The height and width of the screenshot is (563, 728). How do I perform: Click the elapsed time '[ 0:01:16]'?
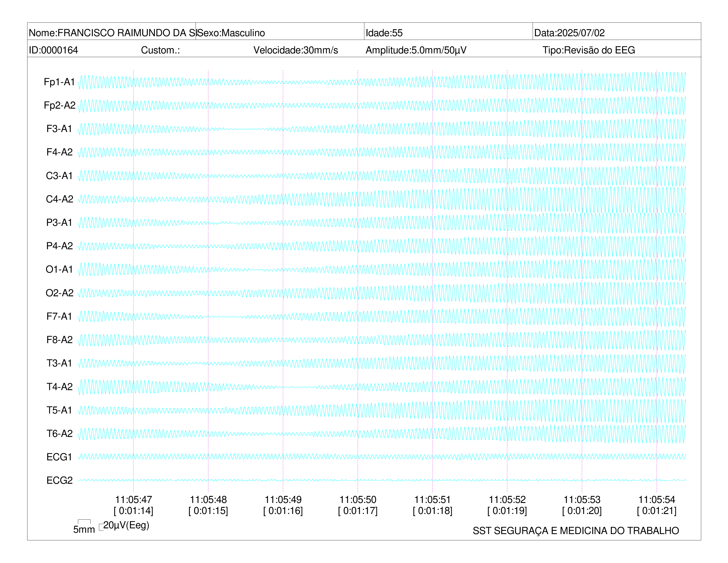pos(283,511)
